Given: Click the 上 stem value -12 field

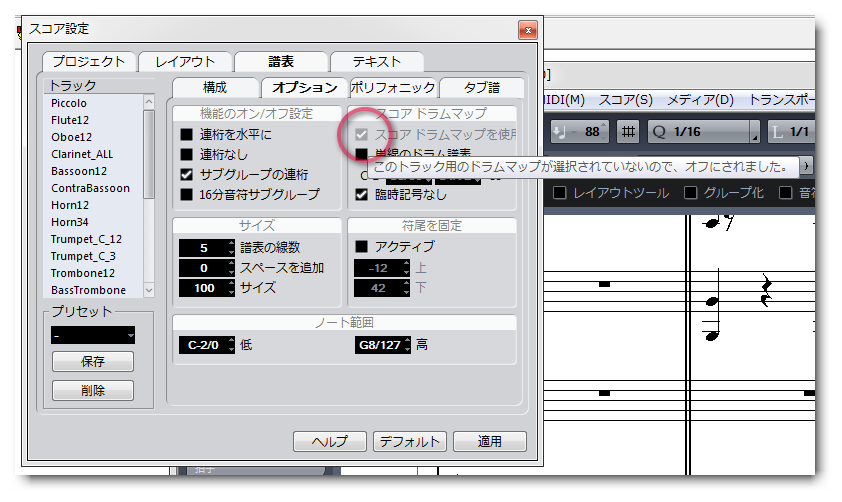Looking at the screenshot, I should (379, 268).
